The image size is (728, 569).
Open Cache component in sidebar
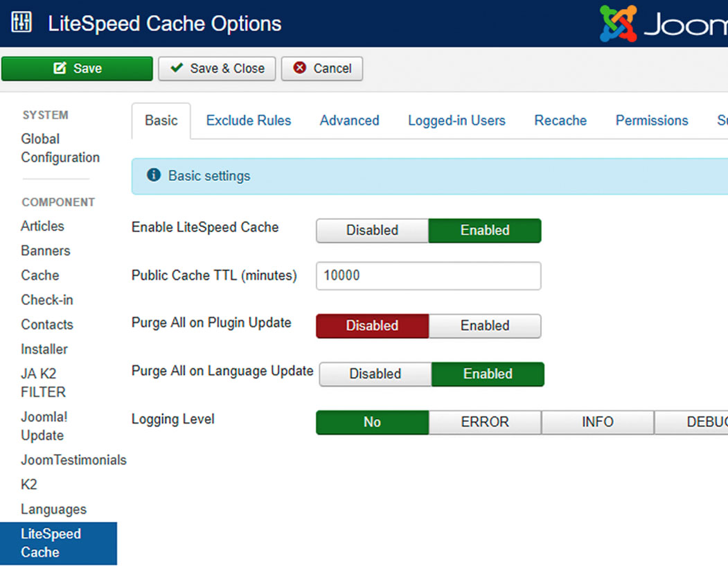(x=40, y=275)
